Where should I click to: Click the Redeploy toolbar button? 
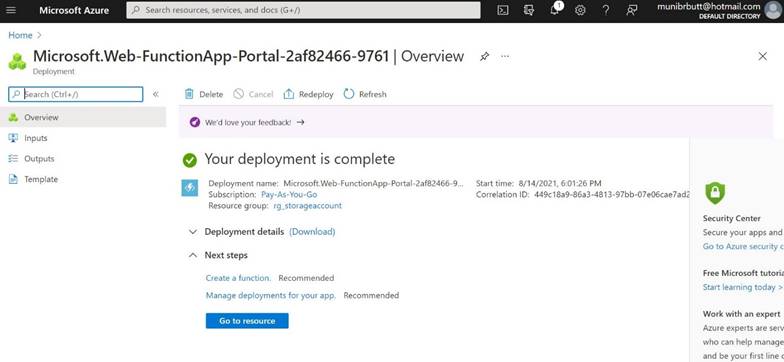pos(308,94)
